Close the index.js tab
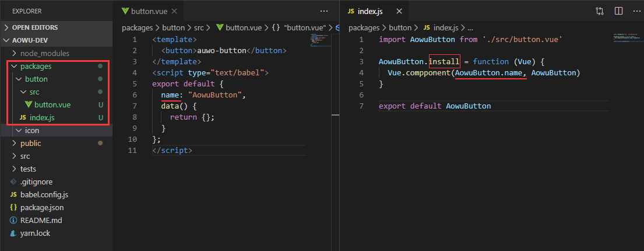This screenshot has height=251, width=644. tap(399, 12)
